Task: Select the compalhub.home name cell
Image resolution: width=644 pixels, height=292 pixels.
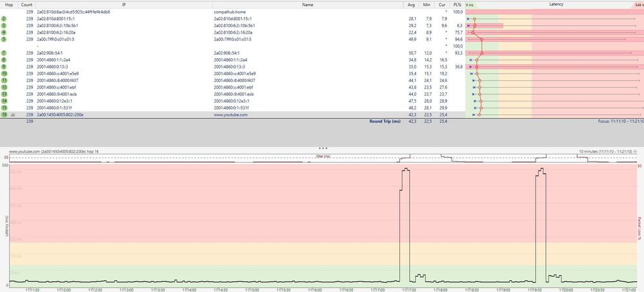Action: tap(230, 12)
